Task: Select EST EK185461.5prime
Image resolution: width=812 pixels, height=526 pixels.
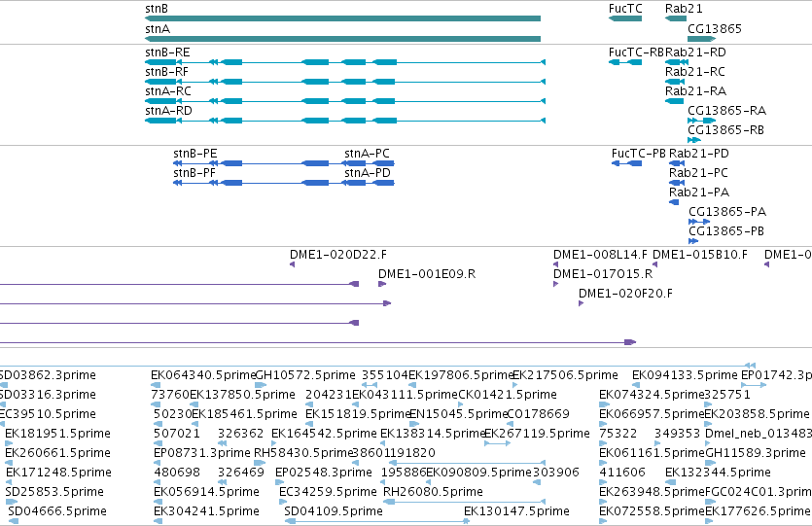Action: click(x=244, y=414)
